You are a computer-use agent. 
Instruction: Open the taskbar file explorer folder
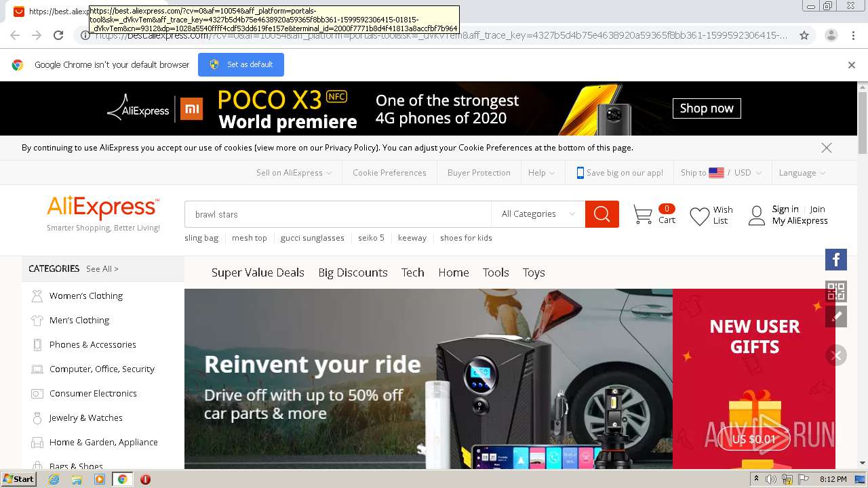[x=77, y=479]
